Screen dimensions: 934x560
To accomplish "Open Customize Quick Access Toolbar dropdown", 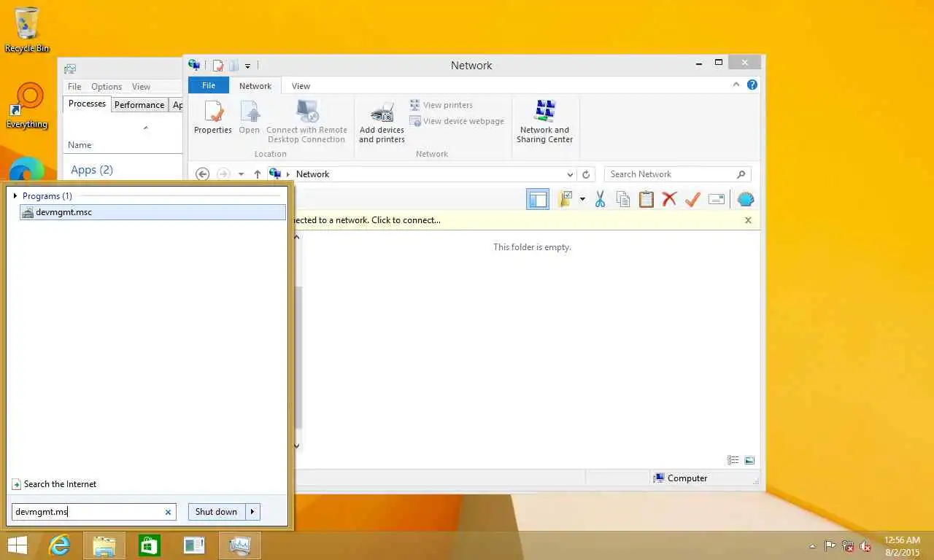I will coord(247,66).
